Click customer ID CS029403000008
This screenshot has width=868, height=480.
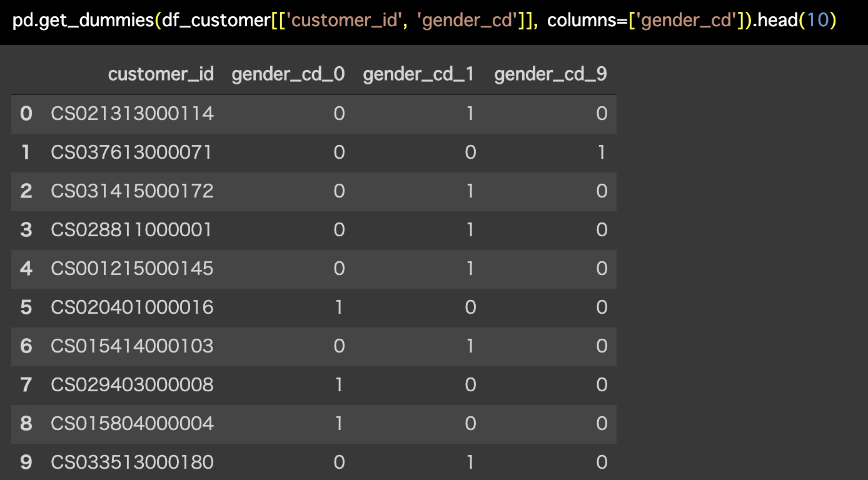132,385
